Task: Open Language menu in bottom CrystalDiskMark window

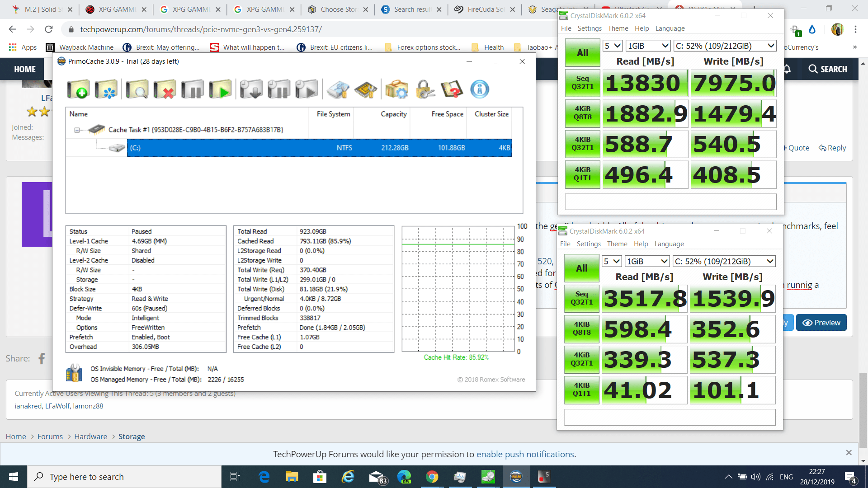Action: pos(669,244)
